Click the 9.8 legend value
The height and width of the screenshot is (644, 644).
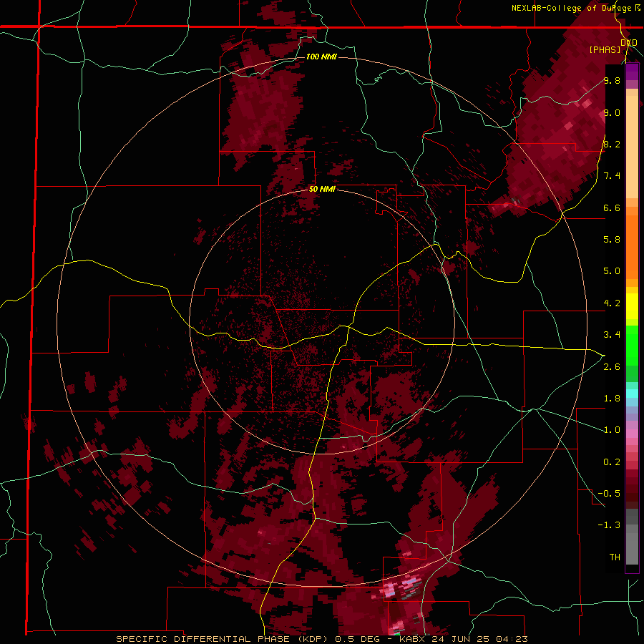[x=612, y=80]
